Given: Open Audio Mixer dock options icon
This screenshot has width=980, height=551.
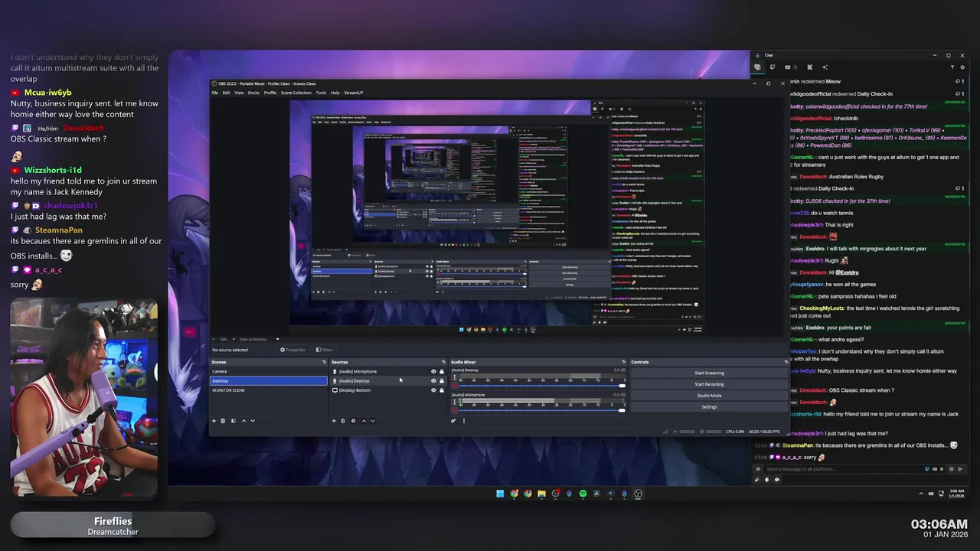Looking at the screenshot, I should coord(623,362).
